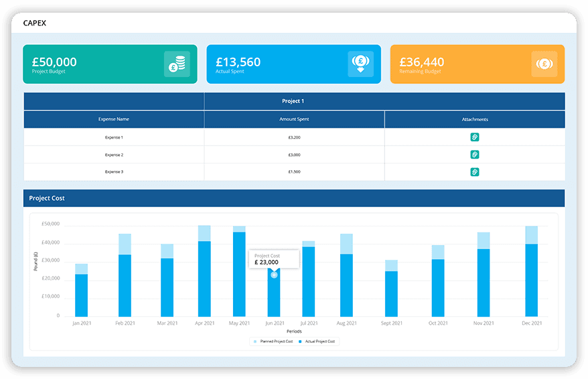Select the Expense 1 row name
The image size is (588, 379).
point(114,137)
